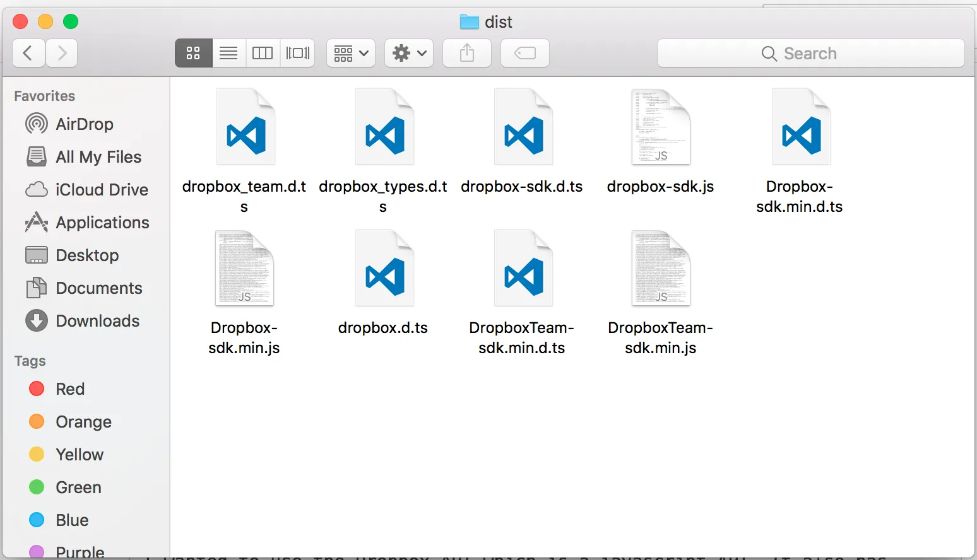Click the Dropbox-sdk.min.d.ts file name

point(800,196)
